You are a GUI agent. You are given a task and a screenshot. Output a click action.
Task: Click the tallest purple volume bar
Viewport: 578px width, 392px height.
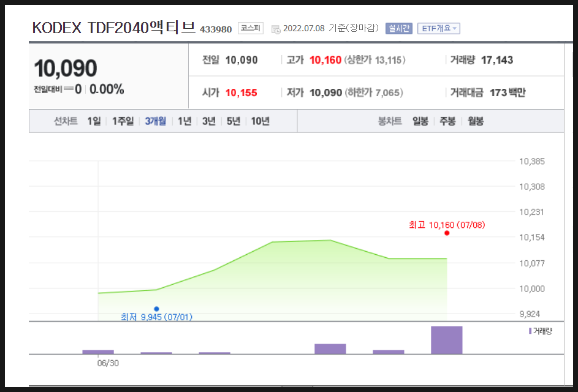(x=447, y=340)
